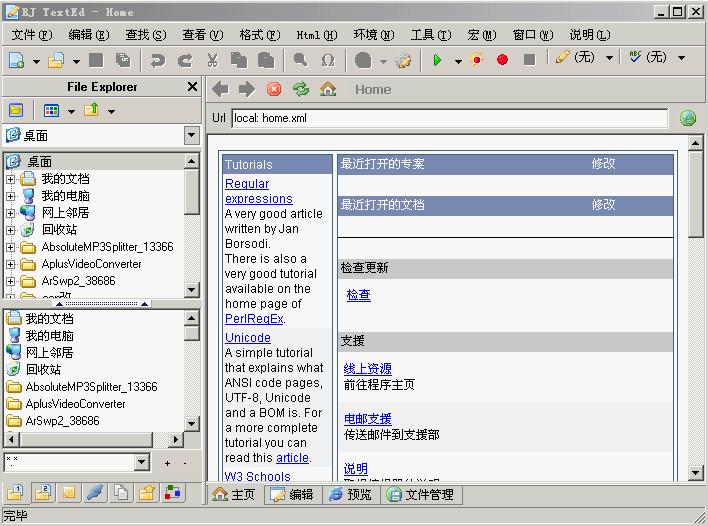Click the 线上资源 link
This screenshot has width=708, height=526.
pyautogui.click(x=368, y=368)
